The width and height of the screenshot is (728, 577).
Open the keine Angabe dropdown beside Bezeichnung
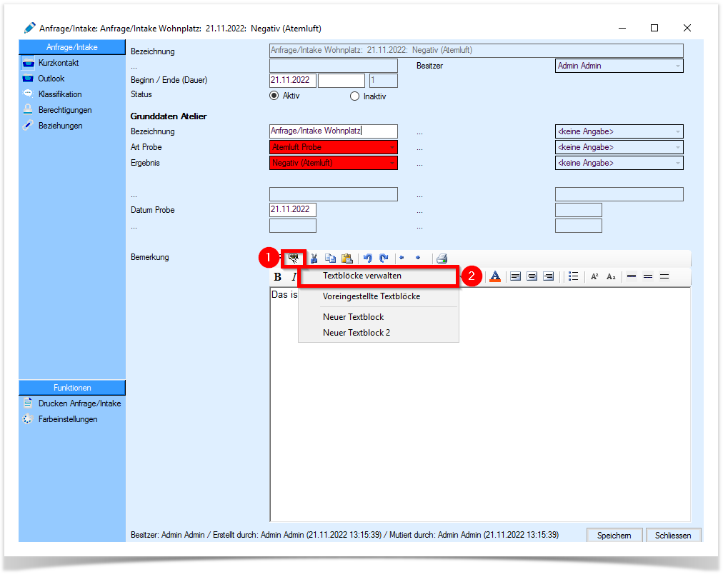(619, 131)
